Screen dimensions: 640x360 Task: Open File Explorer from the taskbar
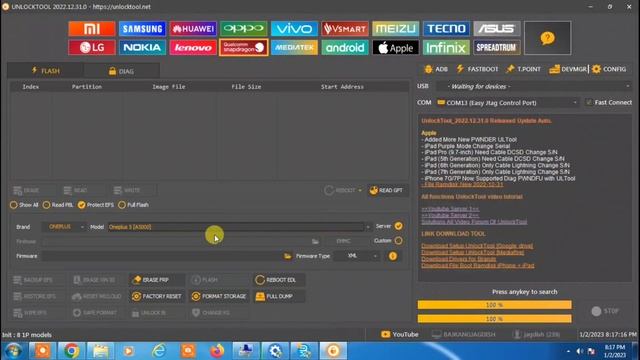(100, 351)
